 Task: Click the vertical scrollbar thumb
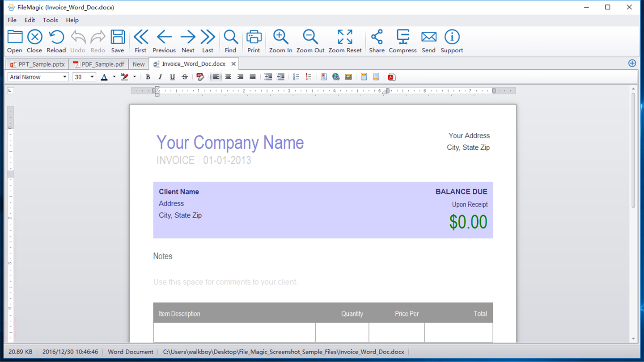tap(633, 151)
